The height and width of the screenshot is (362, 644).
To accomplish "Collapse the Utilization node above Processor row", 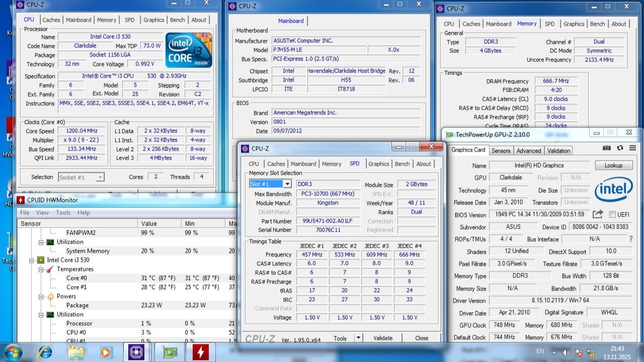I will (41, 315).
